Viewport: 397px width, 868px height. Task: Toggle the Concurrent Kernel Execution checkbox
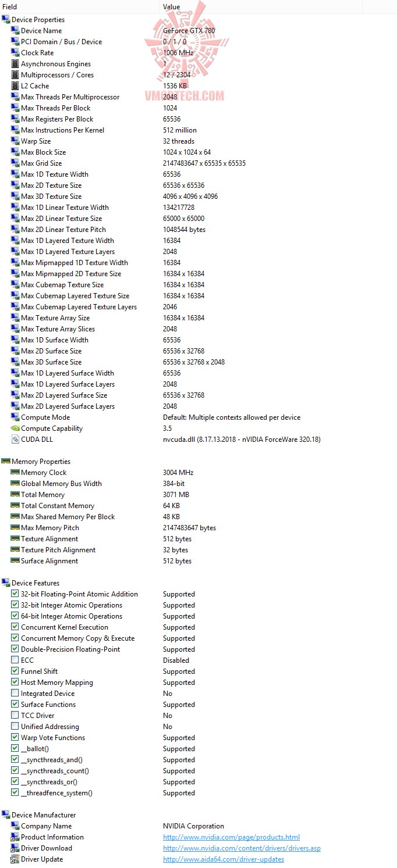click(15, 627)
